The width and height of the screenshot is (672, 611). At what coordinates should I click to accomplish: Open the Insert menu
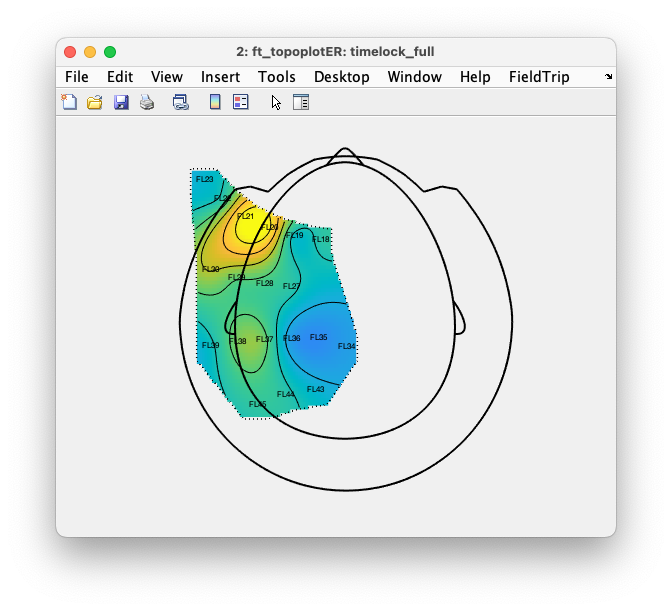point(220,77)
